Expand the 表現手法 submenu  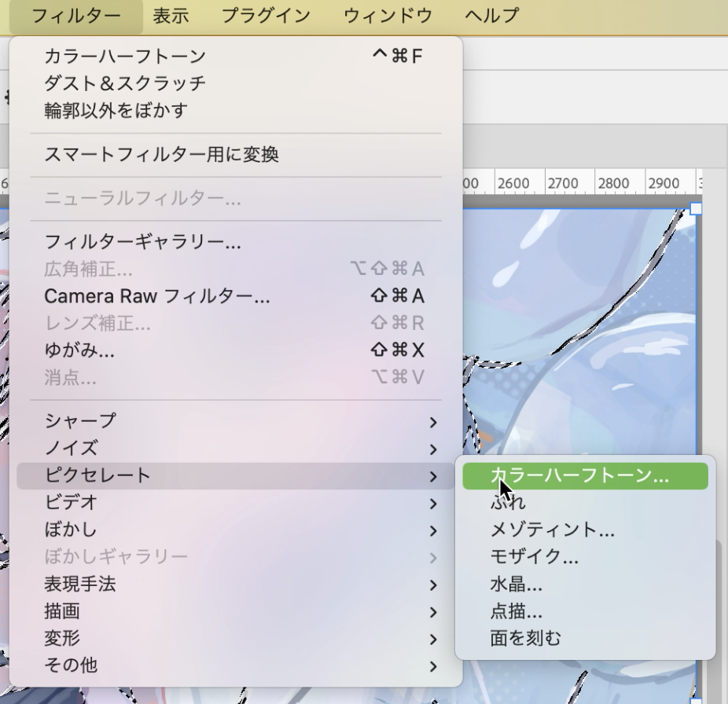point(236,585)
